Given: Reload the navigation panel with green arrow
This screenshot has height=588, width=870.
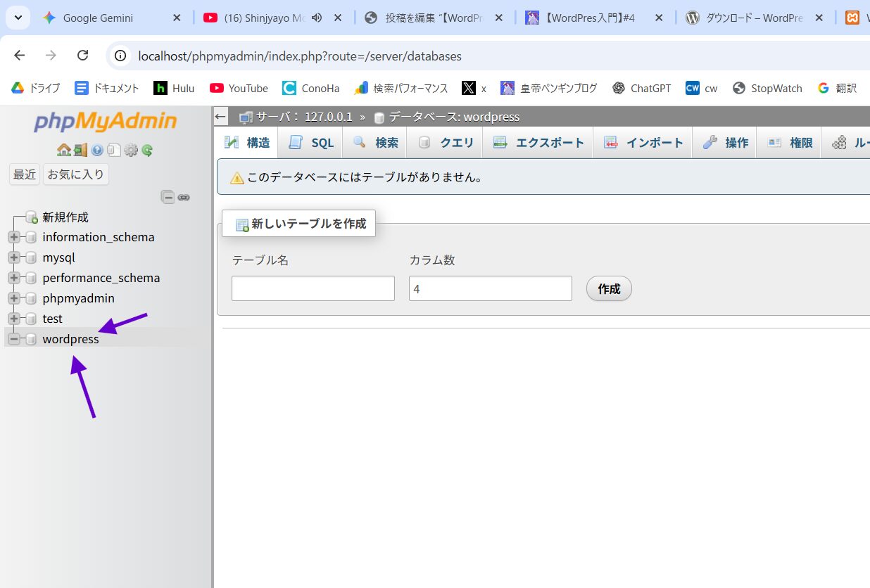Looking at the screenshot, I should coord(147,150).
